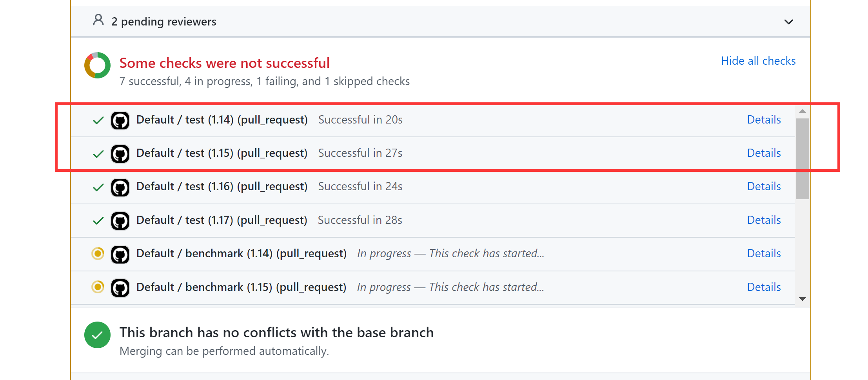Click the GitHub octocat icon beside benchmark (1.15)

click(120, 287)
